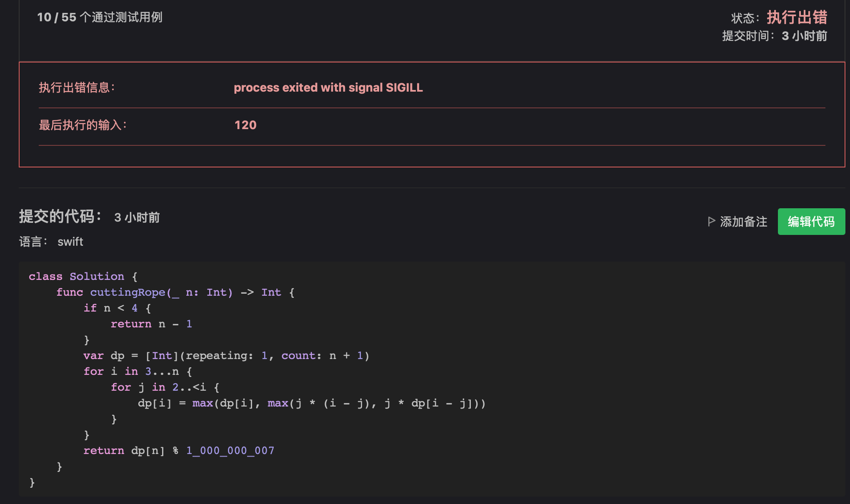Click the 提交的代码 heading
Image resolution: width=850 pixels, height=504 pixels.
point(60,217)
